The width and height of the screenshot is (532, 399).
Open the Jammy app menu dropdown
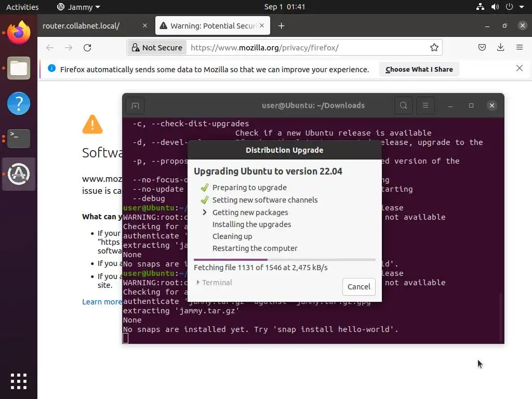coord(79,7)
